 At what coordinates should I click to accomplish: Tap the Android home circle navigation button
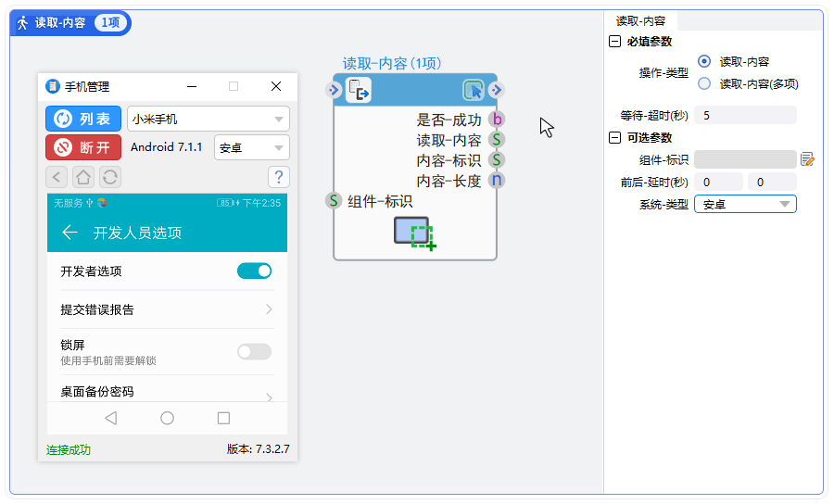coord(167,418)
